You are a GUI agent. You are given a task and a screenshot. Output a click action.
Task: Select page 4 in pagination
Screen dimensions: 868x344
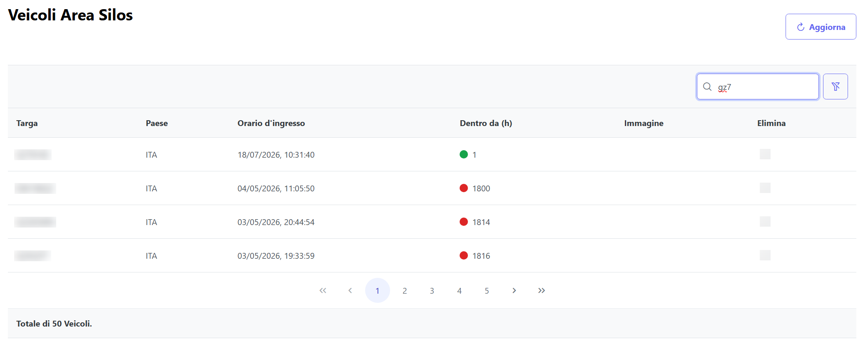(459, 290)
